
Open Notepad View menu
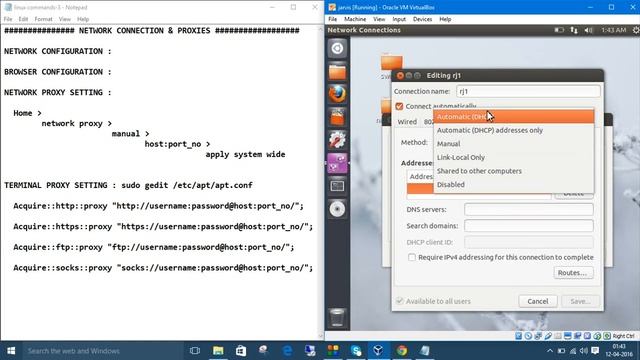pos(64,19)
